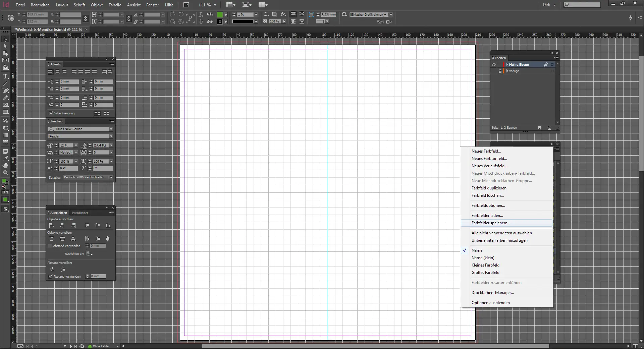Select the Pen tool in toolbox
This screenshot has width=644, height=349.
(x=5, y=91)
